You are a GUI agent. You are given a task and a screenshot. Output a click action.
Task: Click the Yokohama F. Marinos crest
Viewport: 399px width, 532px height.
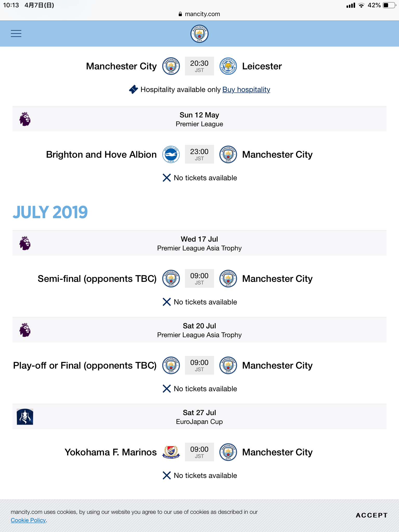pyautogui.click(x=171, y=452)
